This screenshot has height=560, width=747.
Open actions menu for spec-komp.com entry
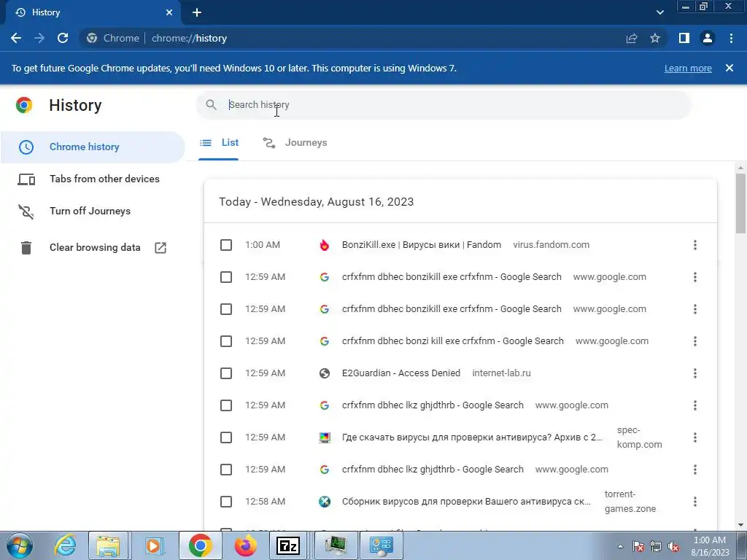point(695,437)
